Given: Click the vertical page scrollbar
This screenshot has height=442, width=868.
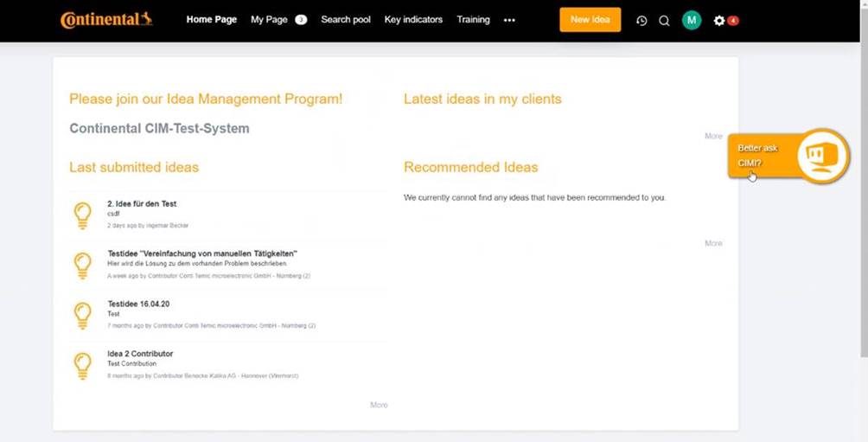Looking at the screenshot, I should tap(863, 199).
